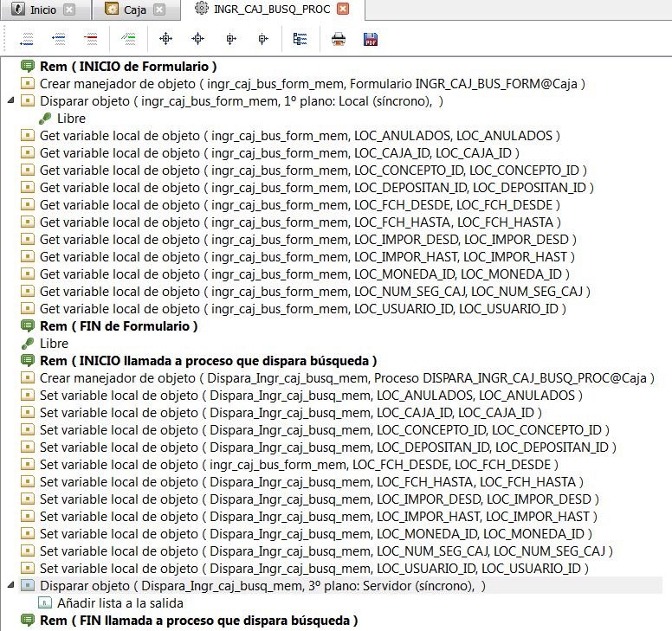The width and height of the screenshot is (672, 631).
Task: Select Set variable local LOC_FCH_HASTA line
Action: click(312, 482)
